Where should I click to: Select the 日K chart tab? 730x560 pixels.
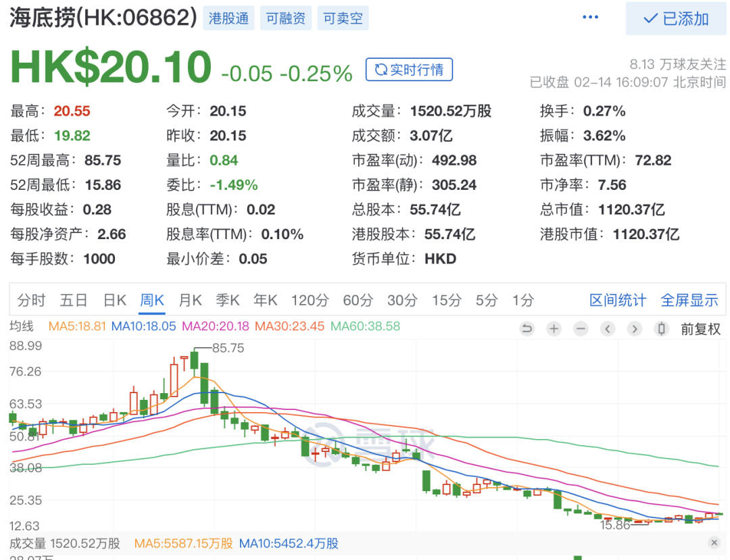coord(114,301)
